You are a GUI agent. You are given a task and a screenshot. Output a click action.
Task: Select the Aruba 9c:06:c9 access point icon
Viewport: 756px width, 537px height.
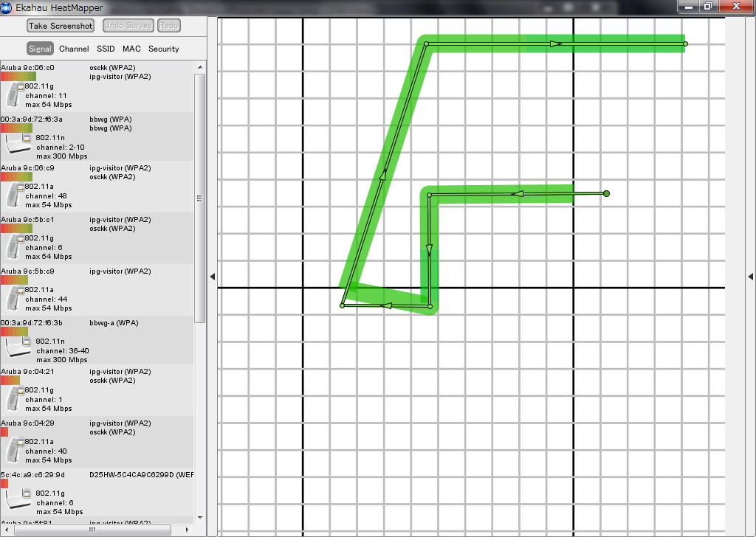(15, 195)
